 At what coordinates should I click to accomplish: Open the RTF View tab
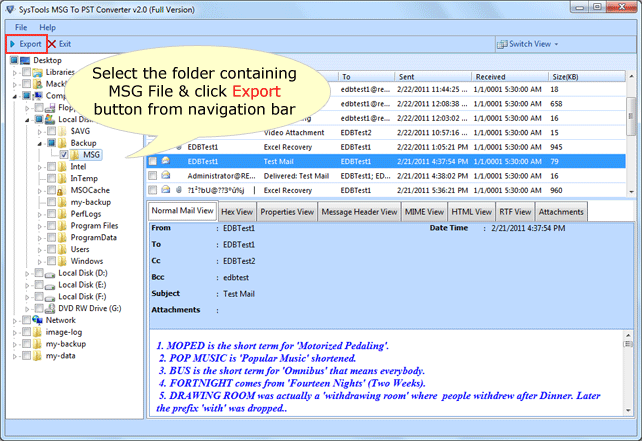point(515,212)
